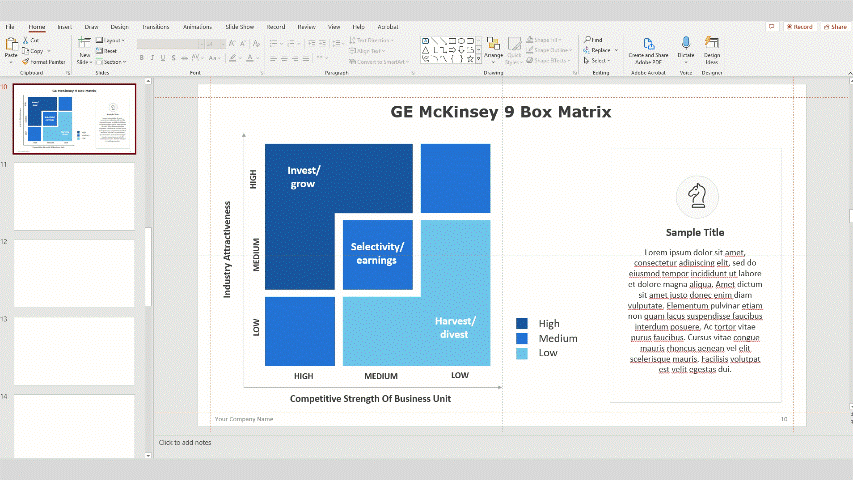Viewport: 853px width, 480px height.
Task: Click the Record button at top right
Action: (799, 26)
